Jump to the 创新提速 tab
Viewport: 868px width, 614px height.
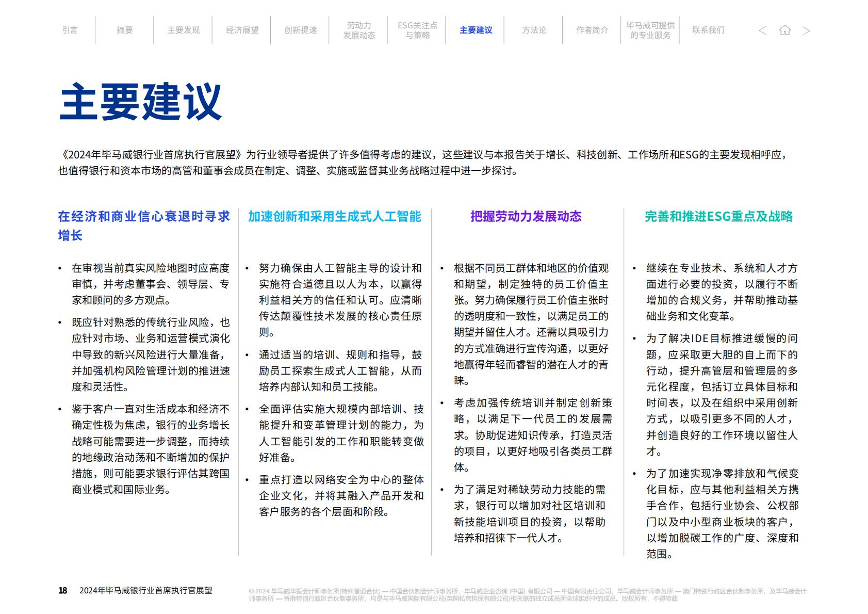300,30
